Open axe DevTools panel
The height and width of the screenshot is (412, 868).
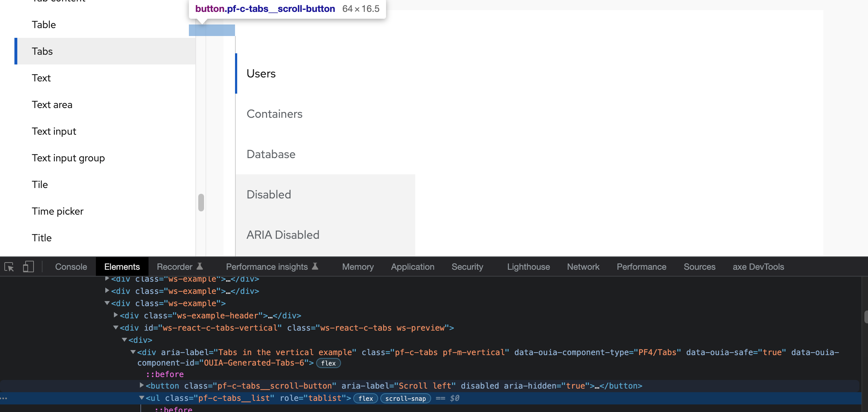pyautogui.click(x=758, y=267)
